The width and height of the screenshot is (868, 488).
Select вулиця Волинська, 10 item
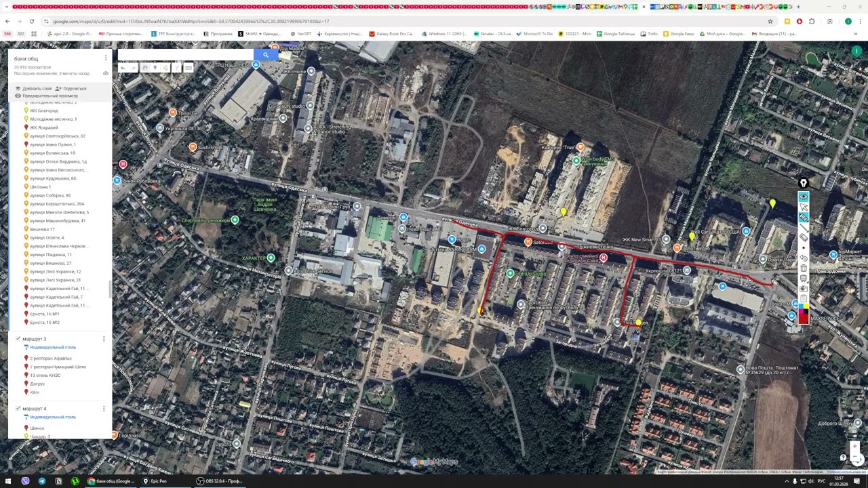[52, 153]
